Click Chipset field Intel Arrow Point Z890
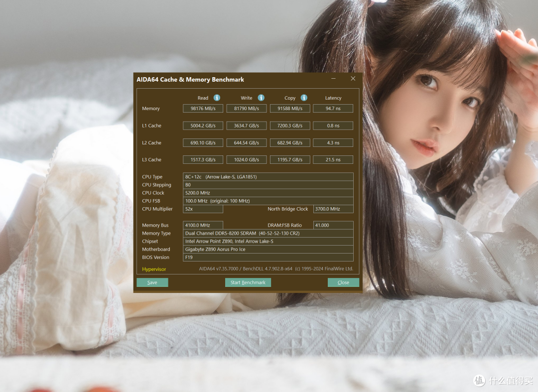 click(x=268, y=242)
